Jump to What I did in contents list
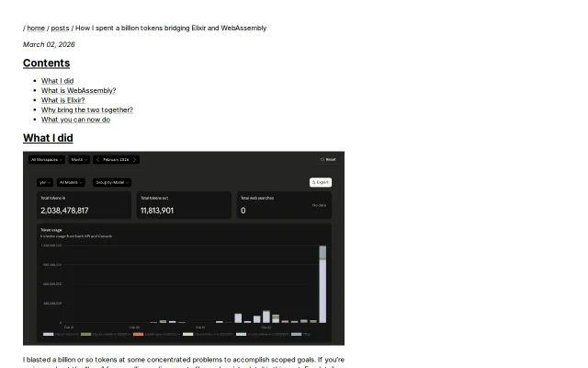This screenshot has width=588, height=368. pyautogui.click(x=57, y=81)
